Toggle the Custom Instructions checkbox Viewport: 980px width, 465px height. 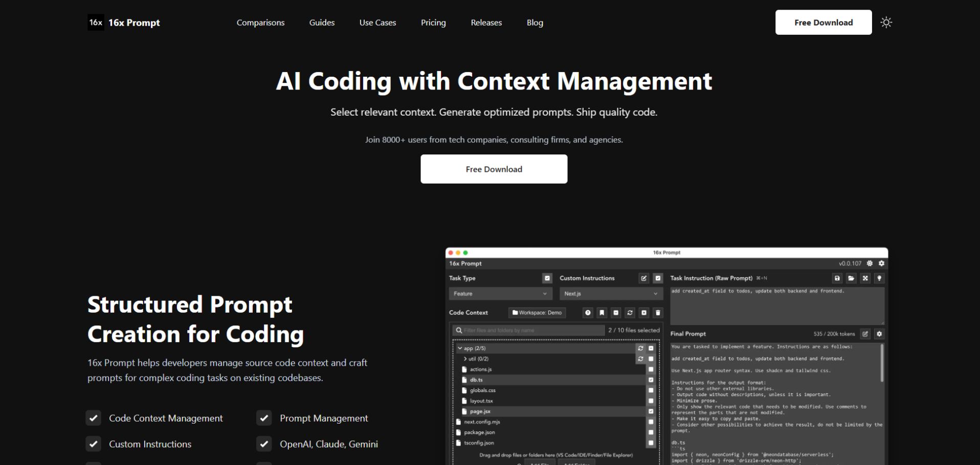pos(658,278)
